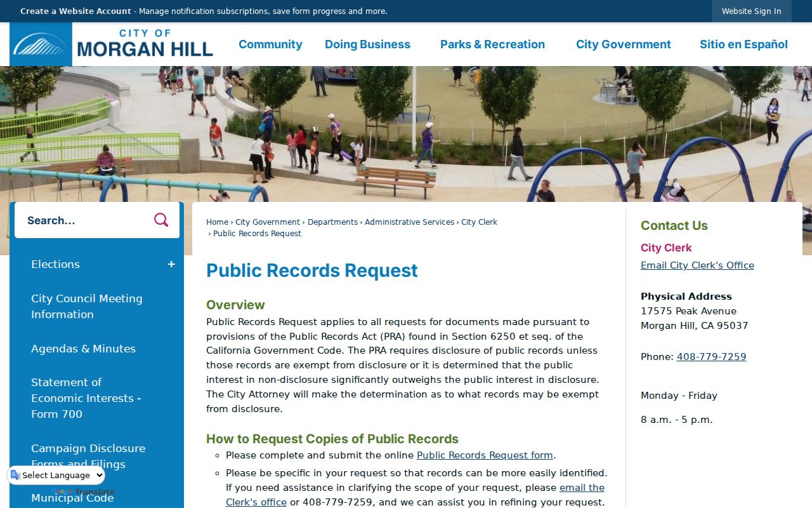Go to Elections in the sidebar
Viewport: 812px width, 508px height.
pyautogui.click(x=55, y=264)
